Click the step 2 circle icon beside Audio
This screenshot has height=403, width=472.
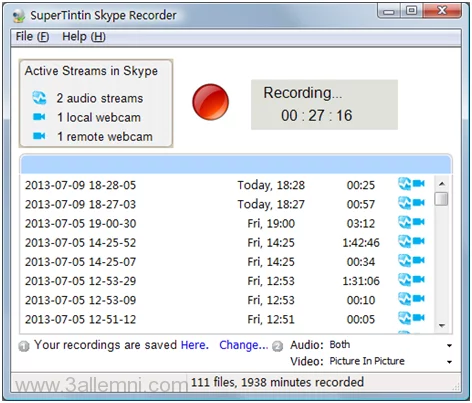click(x=277, y=346)
